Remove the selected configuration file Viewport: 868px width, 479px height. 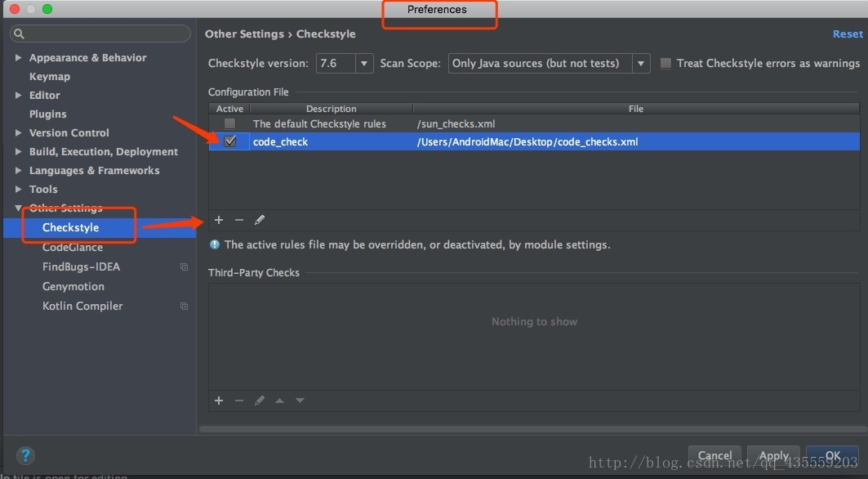tap(239, 220)
